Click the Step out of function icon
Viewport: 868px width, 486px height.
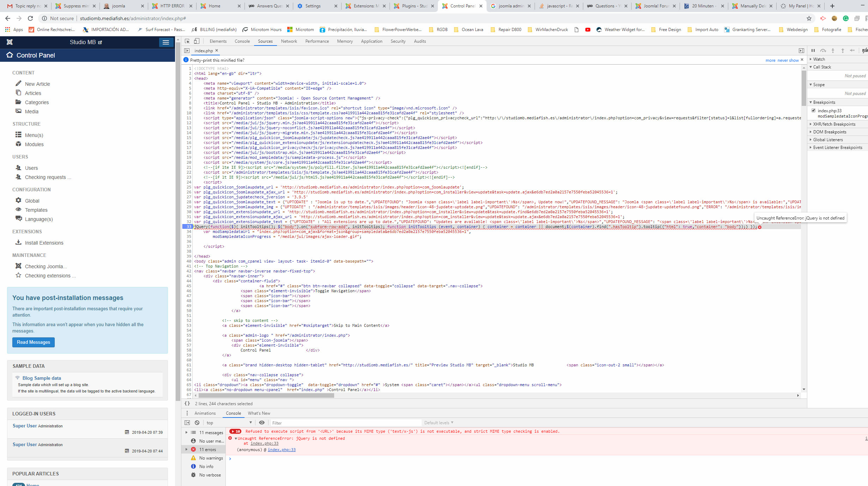[843, 50]
